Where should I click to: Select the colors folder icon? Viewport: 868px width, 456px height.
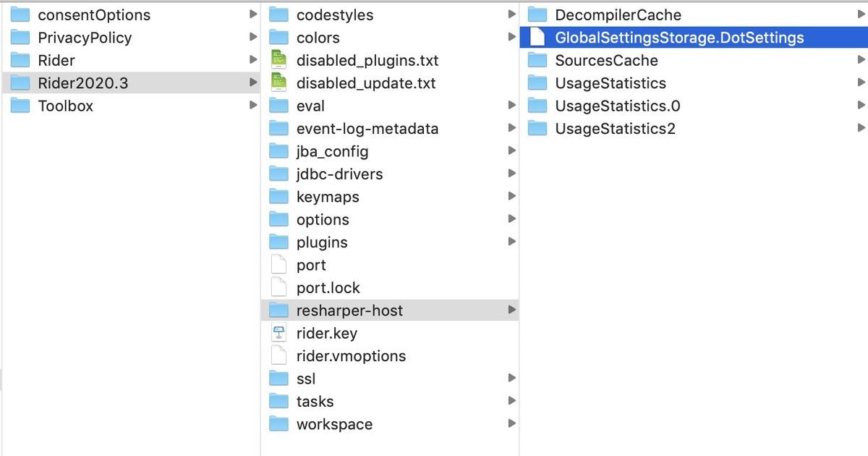click(278, 38)
